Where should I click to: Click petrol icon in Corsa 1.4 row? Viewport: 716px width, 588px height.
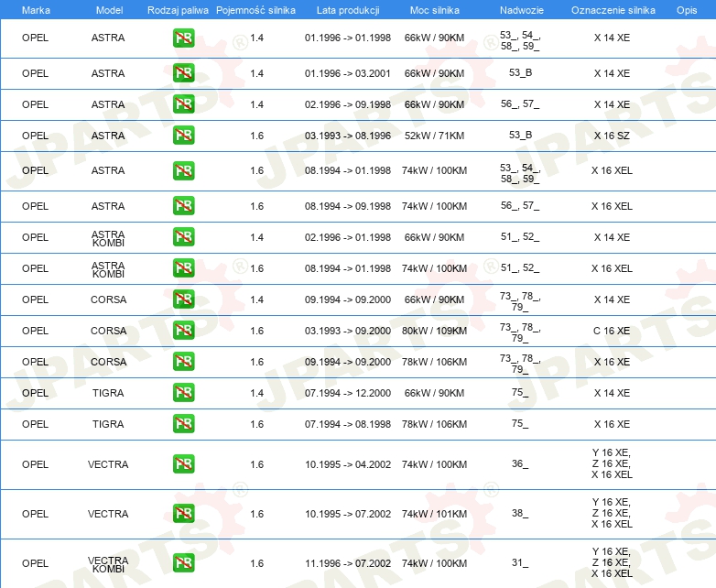[x=183, y=299]
